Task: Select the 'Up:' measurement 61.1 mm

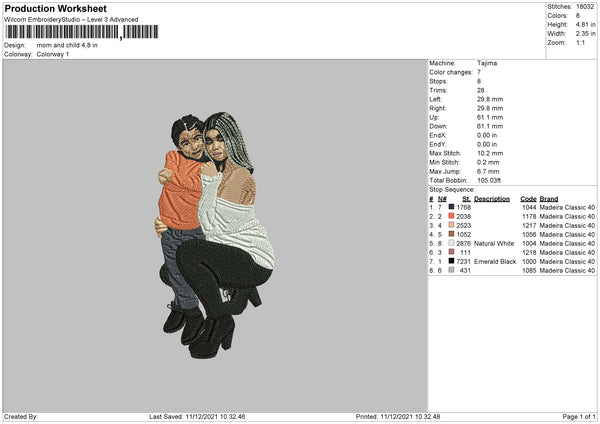Action: (x=490, y=117)
